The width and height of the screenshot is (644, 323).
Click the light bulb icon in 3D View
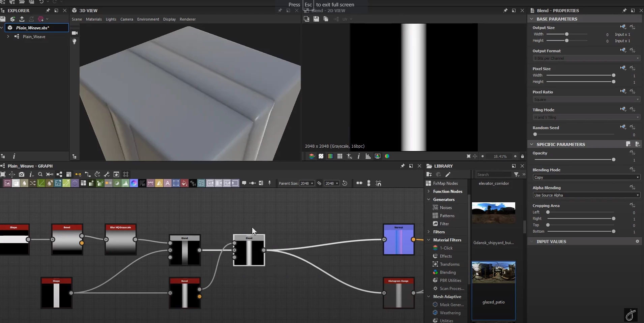click(75, 41)
